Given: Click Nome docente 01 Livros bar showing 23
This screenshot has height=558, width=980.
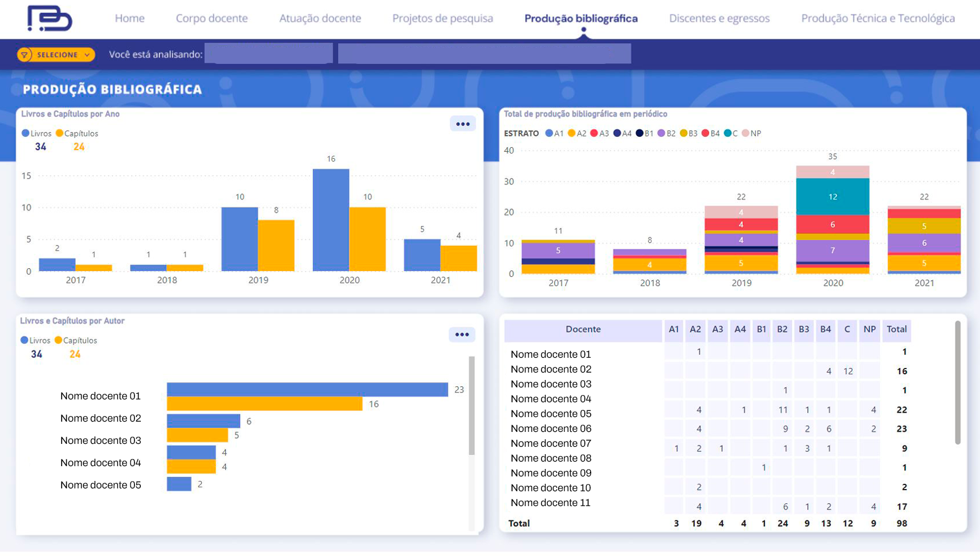Looking at the screenshot, I should 307,389.
